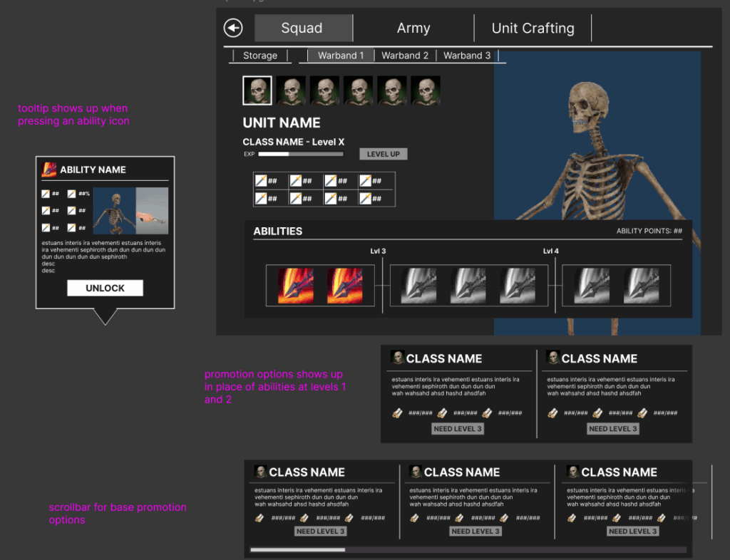Image resolution: width=730 pixels, height=560 pixels.
Task: Open the Unit Crafting tab
Action: click(x=533, y=28)
